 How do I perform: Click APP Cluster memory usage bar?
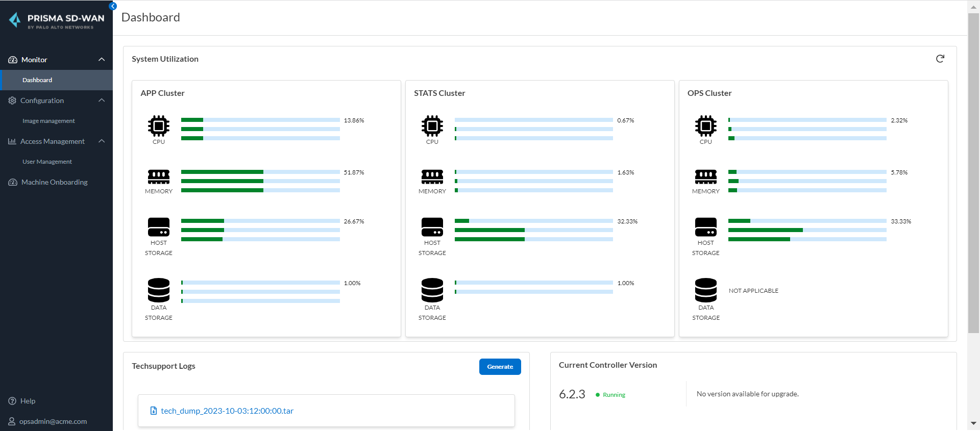click(x=260, y=181)
